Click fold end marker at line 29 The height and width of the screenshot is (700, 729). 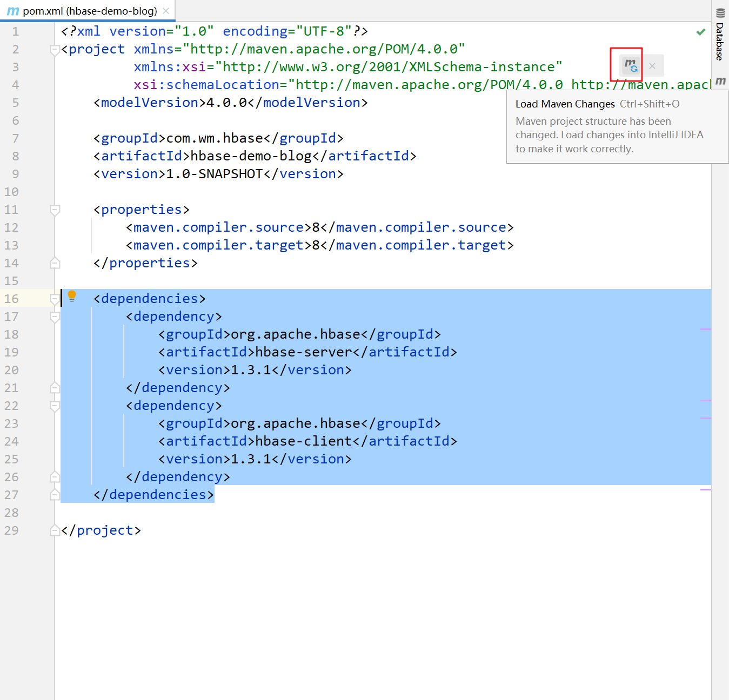pos(55,530)
